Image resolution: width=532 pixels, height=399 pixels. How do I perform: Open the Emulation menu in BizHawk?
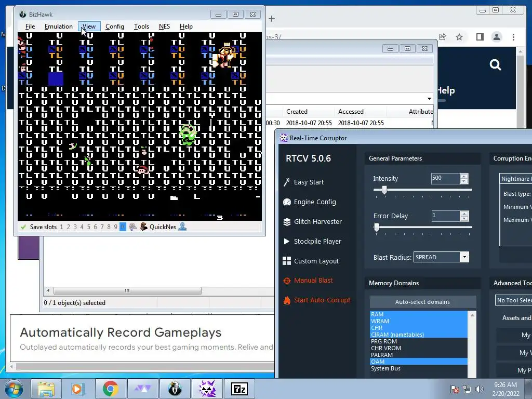tap(58, 26)
